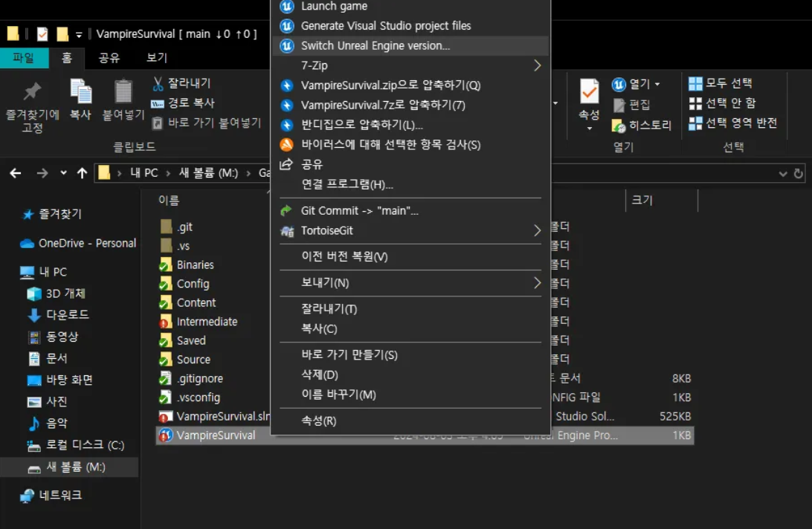Open the 7-Zip submenu
Screen dimensions: 812x529
coord(410,65)
